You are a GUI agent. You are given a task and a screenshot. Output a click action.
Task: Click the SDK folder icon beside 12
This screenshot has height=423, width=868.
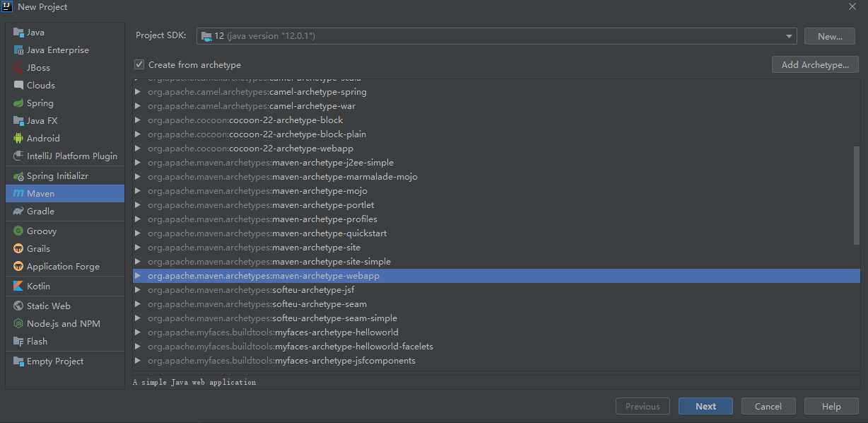206,36
